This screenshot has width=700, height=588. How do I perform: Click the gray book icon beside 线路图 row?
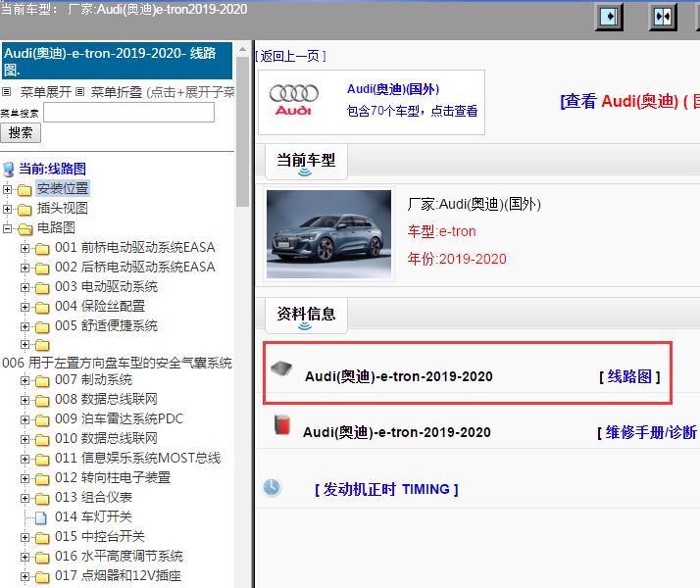281,368
